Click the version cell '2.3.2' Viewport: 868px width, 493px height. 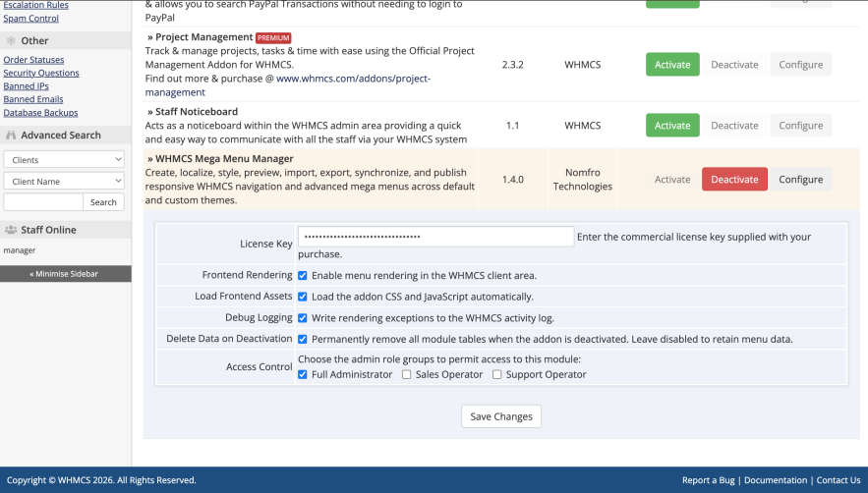pyautogui.click(x=512, y=65)
